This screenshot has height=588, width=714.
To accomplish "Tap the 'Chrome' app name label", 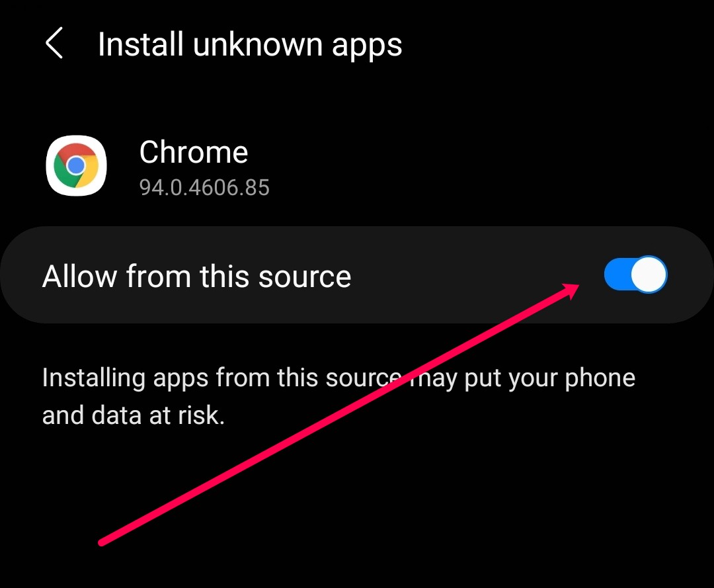I will point(194,152).
